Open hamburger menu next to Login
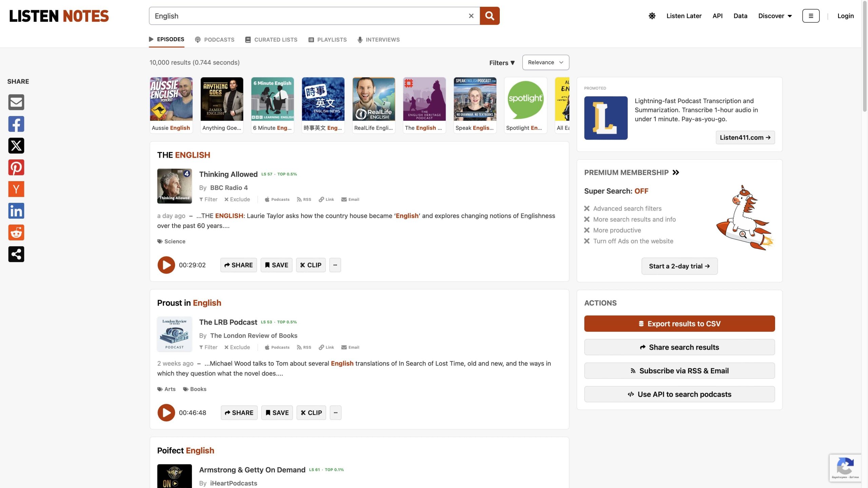 pos(811,16)
